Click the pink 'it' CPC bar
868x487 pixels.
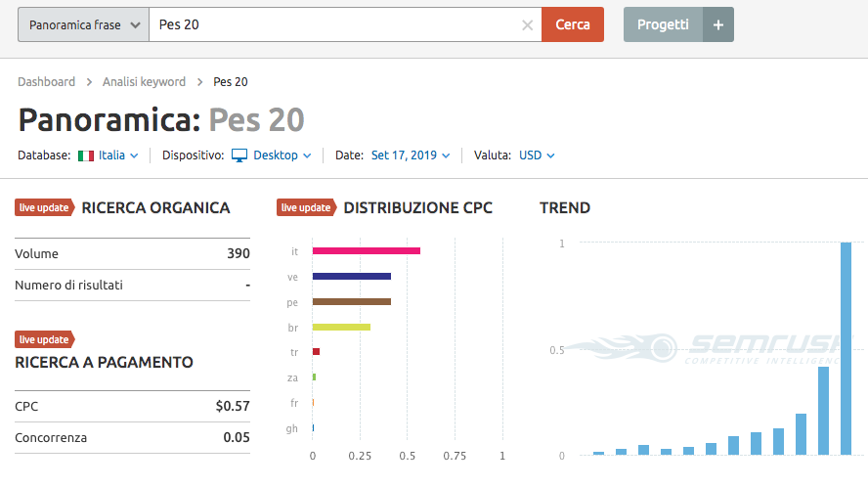pyautogui.click(x=366, y=251)
